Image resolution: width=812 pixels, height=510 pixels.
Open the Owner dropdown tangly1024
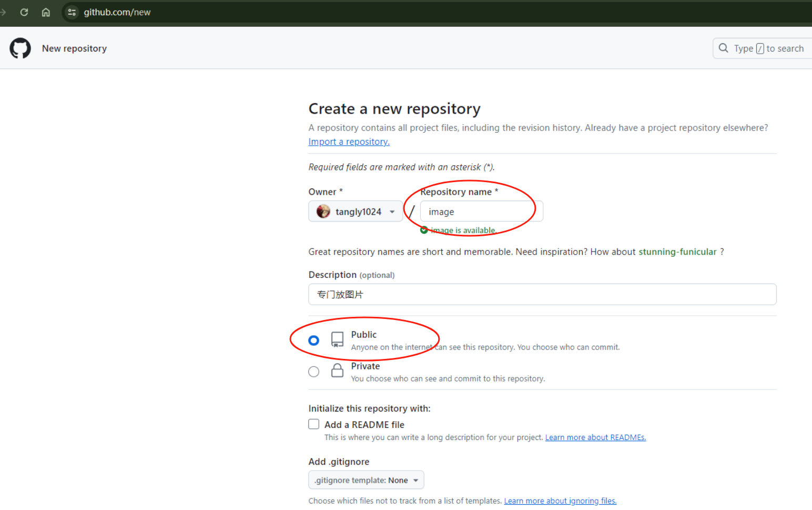[356, 211]
